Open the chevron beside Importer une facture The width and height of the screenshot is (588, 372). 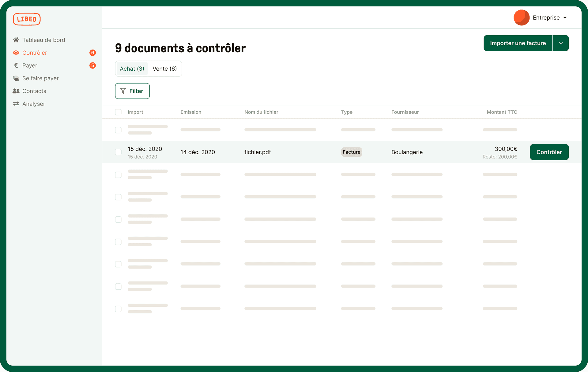561,43
